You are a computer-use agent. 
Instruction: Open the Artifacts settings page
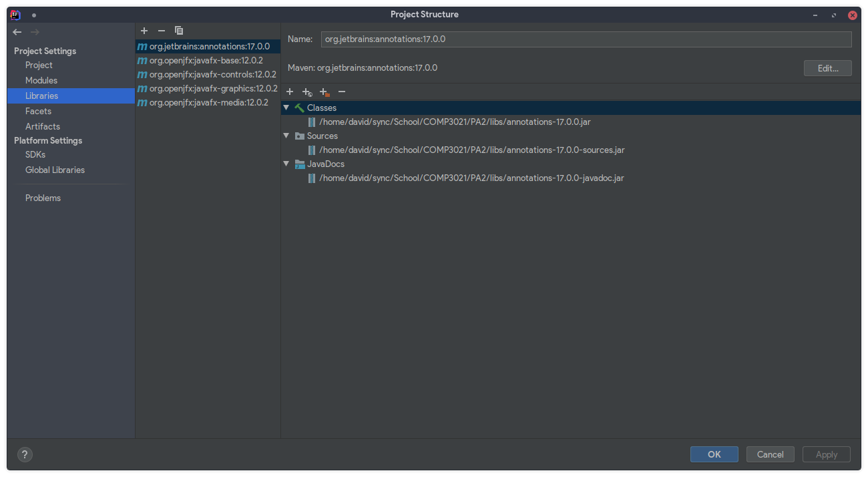(43, 126)
